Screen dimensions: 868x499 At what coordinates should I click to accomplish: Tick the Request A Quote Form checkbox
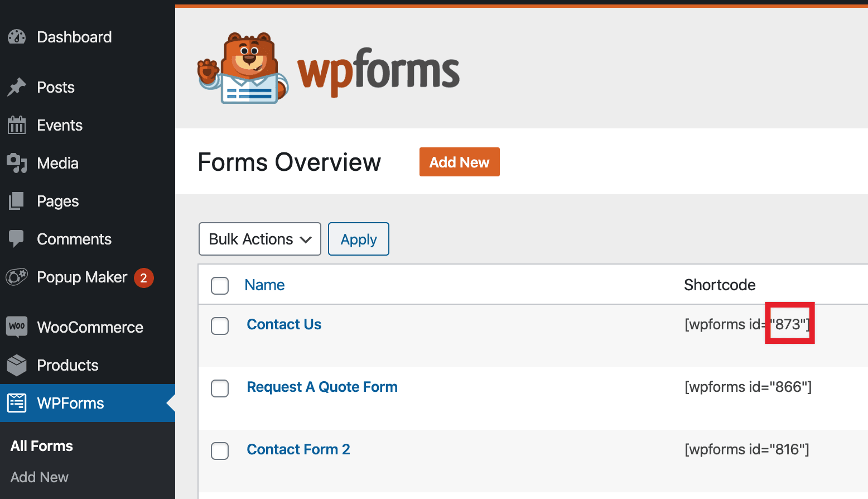click(220, 388)
